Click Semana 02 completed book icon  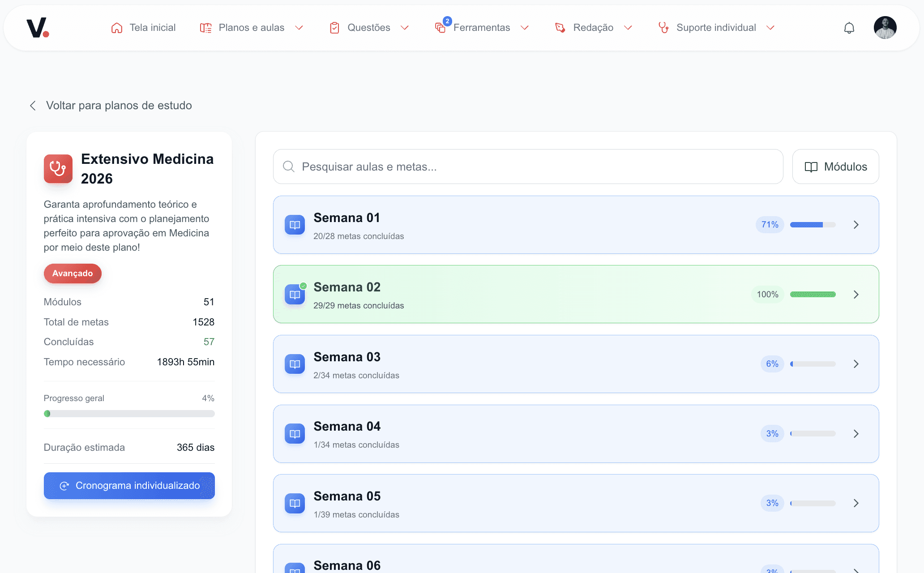coord(295,295)
